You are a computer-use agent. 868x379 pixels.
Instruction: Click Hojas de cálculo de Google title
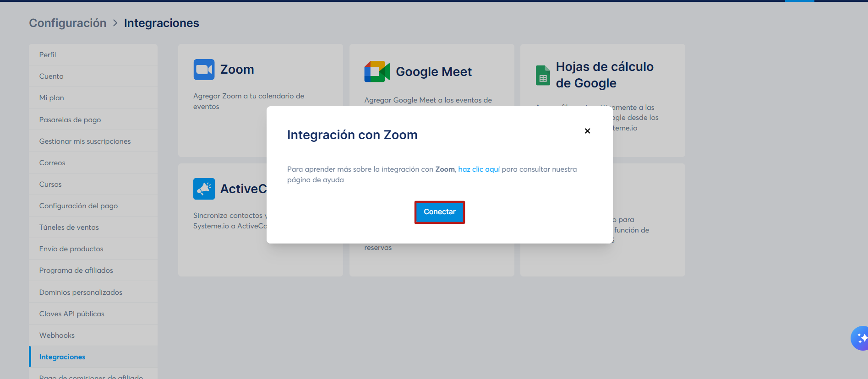click(x=605, y=75)
